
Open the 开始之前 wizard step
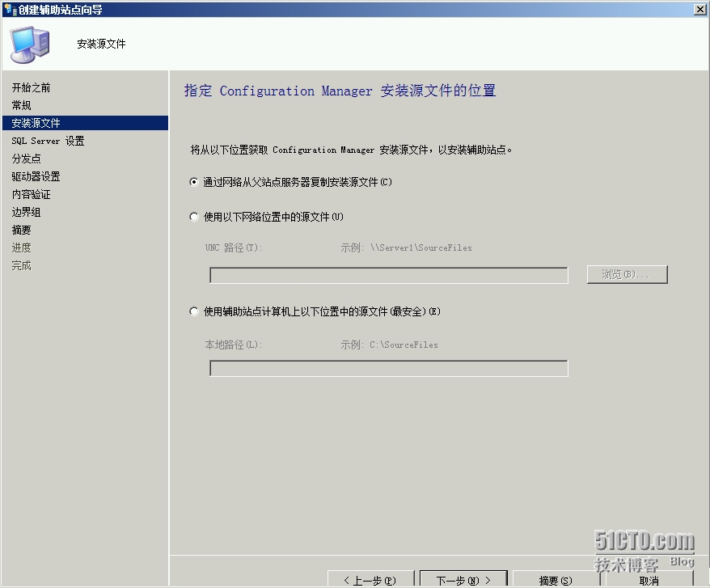[31, 87]
